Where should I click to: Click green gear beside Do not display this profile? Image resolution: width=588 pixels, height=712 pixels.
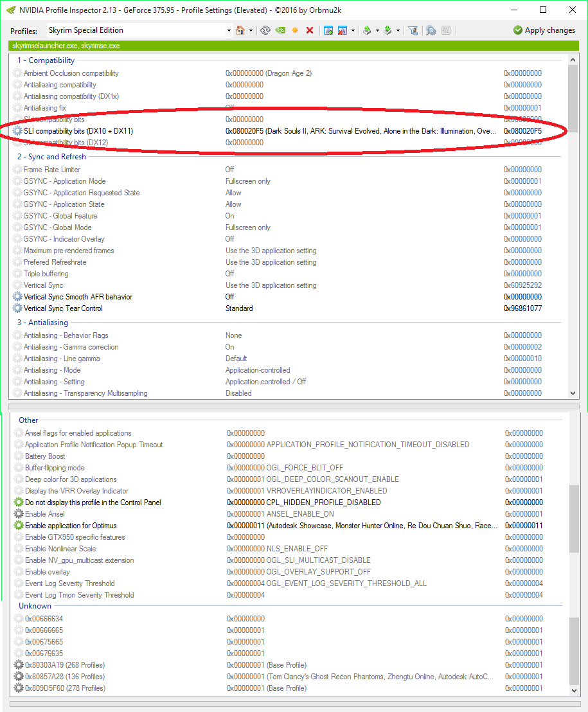[x=19, y=503]
